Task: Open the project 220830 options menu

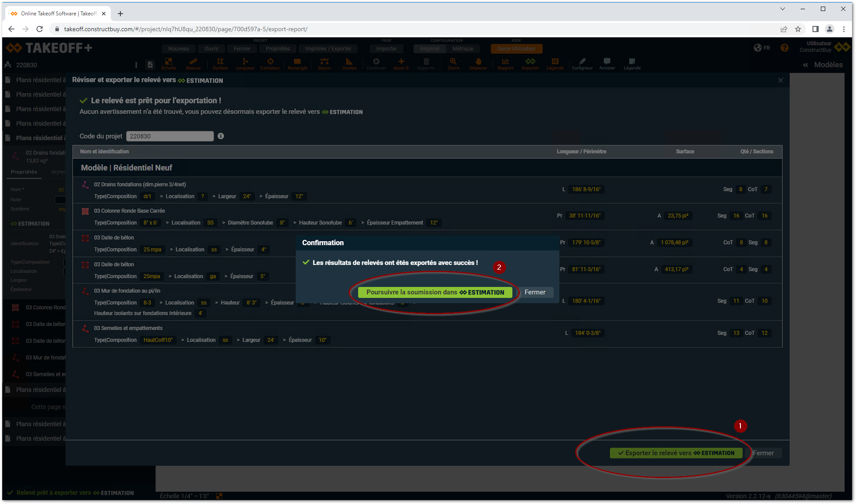Action: pyautogui.click(x=136, y=65)
